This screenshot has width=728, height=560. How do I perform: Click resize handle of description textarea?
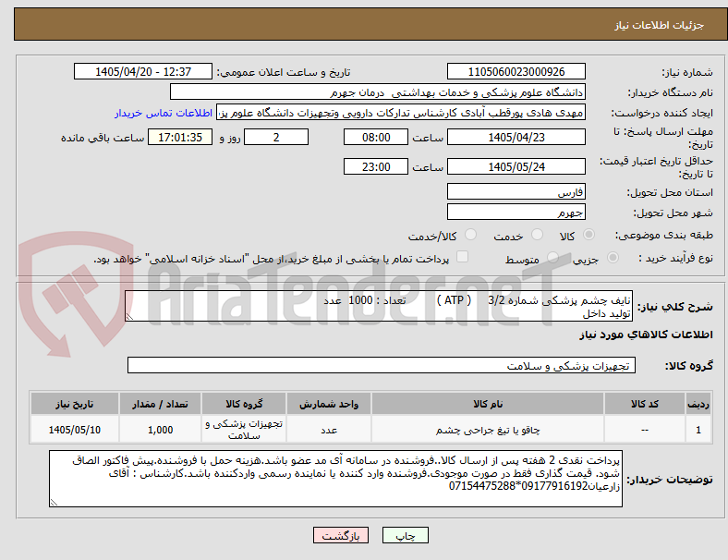point(129,317)
